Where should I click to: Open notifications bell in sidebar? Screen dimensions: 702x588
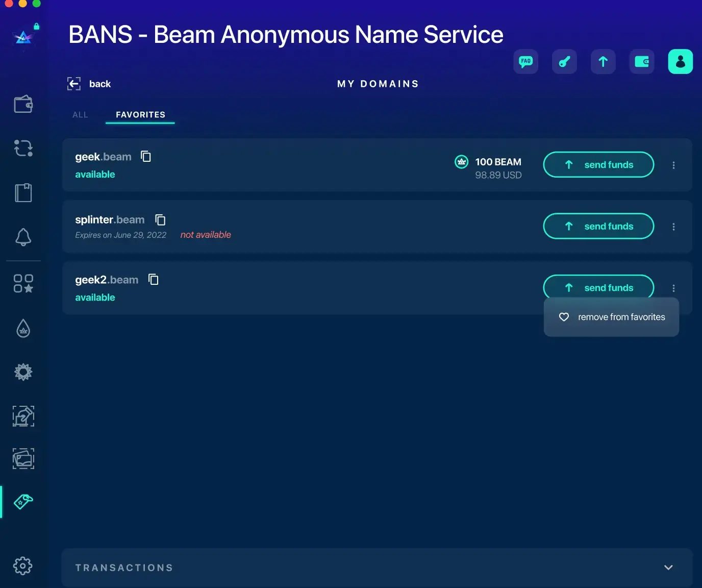23,237
